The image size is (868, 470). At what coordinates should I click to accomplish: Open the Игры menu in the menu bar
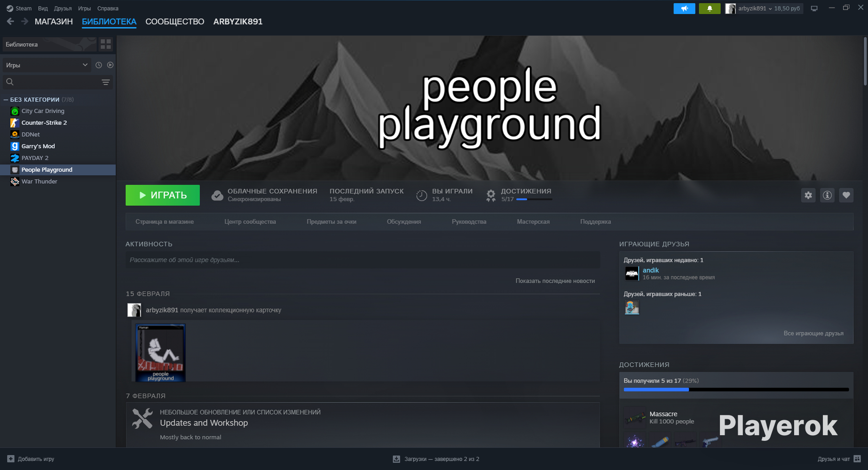tap(84, 8)
